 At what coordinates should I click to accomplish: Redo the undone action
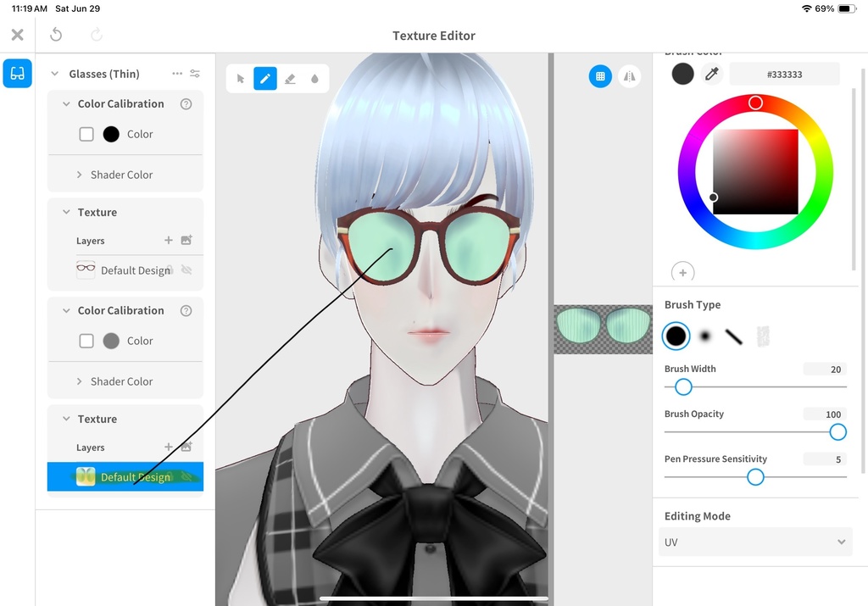click(97, 35)
